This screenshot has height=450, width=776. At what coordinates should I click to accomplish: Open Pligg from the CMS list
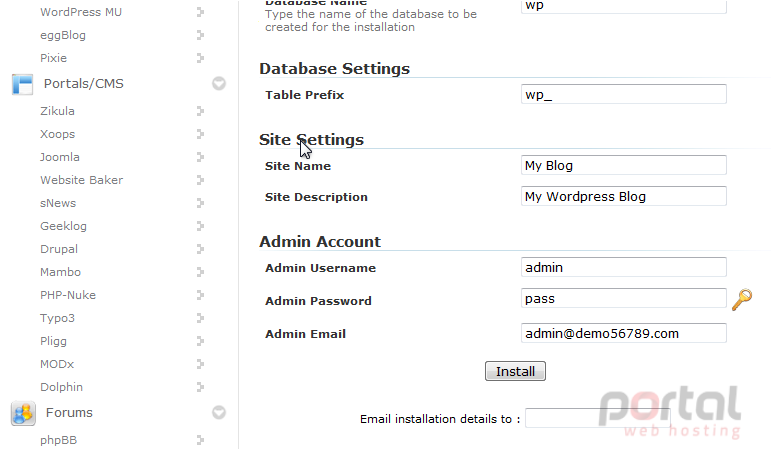coord(53,341)
